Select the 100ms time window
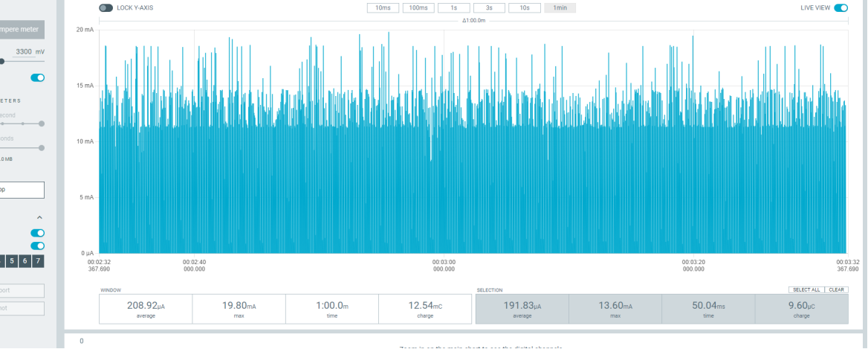The image size is (868, 349). (418, 7)
